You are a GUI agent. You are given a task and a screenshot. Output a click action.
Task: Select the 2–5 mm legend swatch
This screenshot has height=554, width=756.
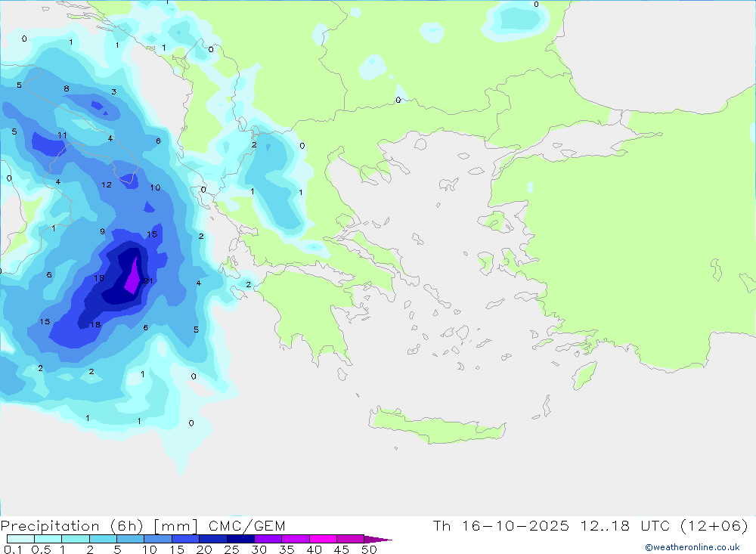pyautogui.click(x=103, y=539)
